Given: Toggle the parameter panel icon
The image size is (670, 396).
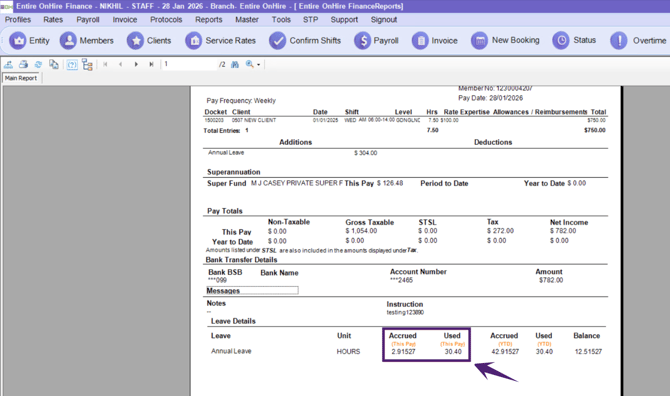Looking at the screenshot, I should pyautogui.click(x=72, y=65).
